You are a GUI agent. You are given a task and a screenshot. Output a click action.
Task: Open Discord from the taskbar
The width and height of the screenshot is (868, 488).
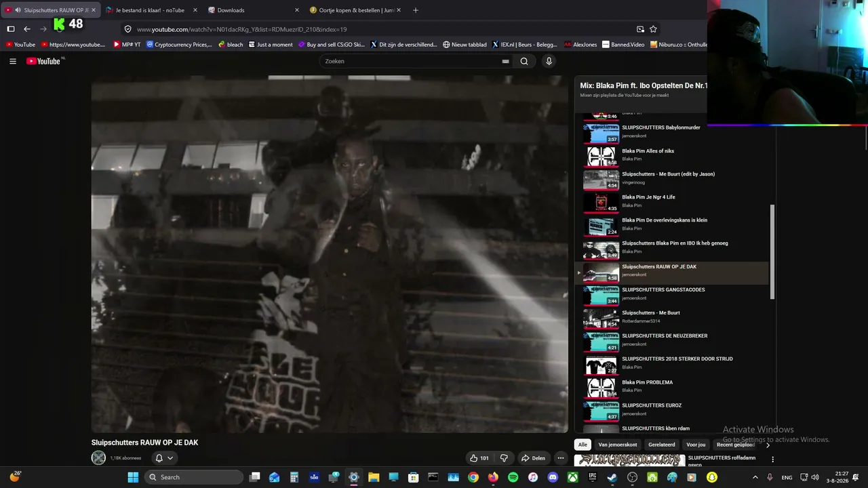(x=553, y=477)
